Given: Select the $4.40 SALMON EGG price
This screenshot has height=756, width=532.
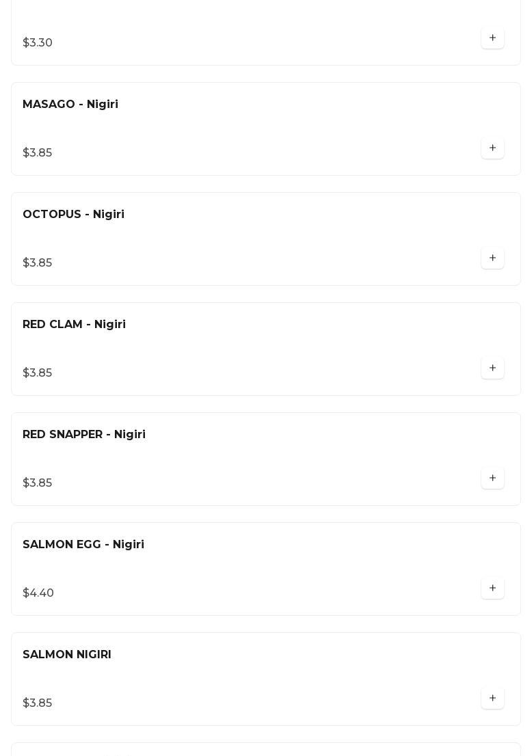Looking at the screenshot, I should tap(38, 593).
